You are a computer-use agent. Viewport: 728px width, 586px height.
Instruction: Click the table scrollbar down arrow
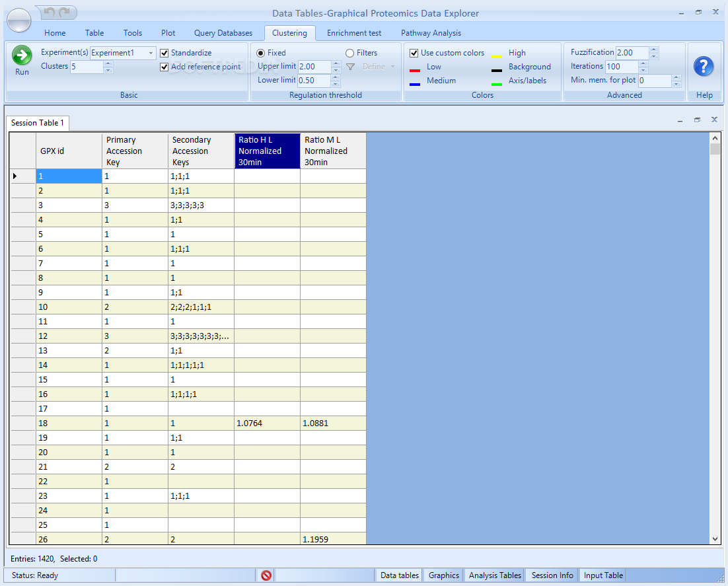[x=715, y=538]
